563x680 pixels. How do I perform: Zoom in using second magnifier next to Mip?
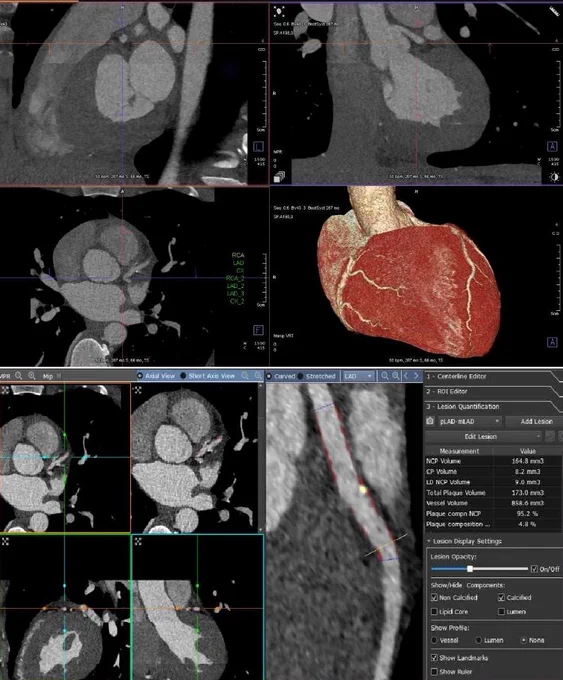coord(32,376)
